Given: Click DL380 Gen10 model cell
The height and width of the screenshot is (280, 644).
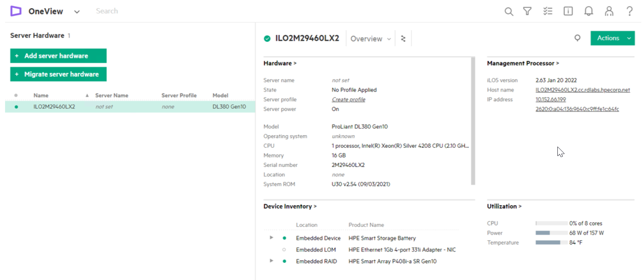Looking at the screenshot, I should (x=229, y=106).
